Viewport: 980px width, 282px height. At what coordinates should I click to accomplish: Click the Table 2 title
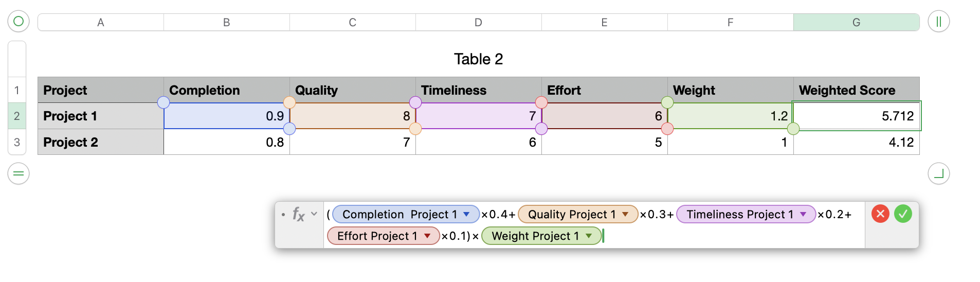[x=478, y=59]
